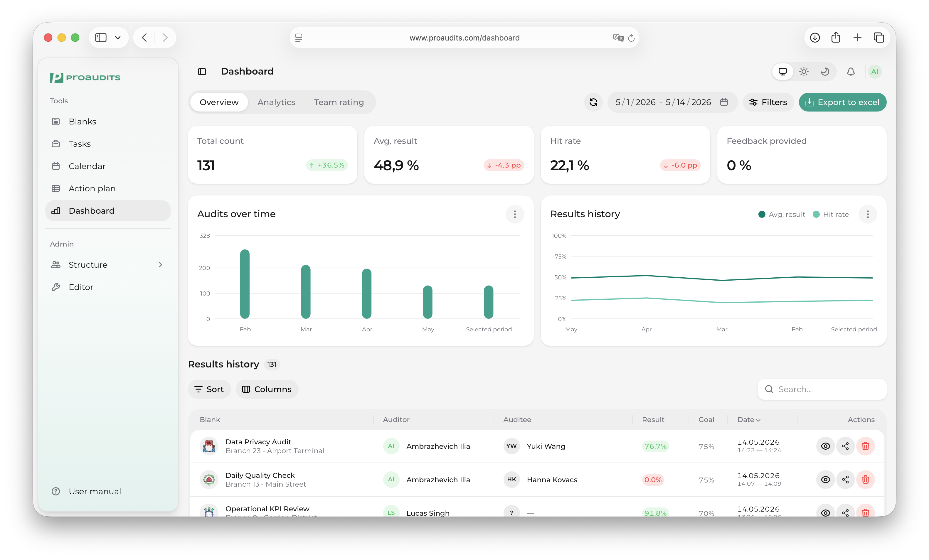Open the browser sidebar dropdown chevron
The height and width of the screenshot is (560, 929).
tap(118, 38)
